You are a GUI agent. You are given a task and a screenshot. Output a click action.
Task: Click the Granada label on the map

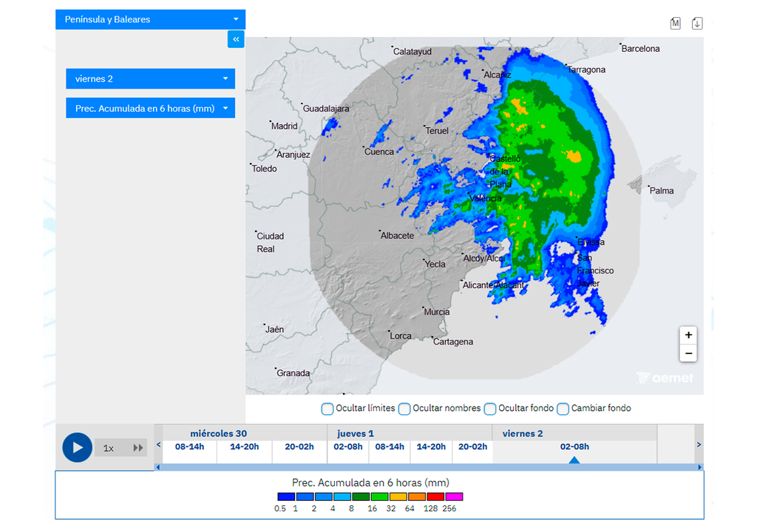[x=293, y=373]
